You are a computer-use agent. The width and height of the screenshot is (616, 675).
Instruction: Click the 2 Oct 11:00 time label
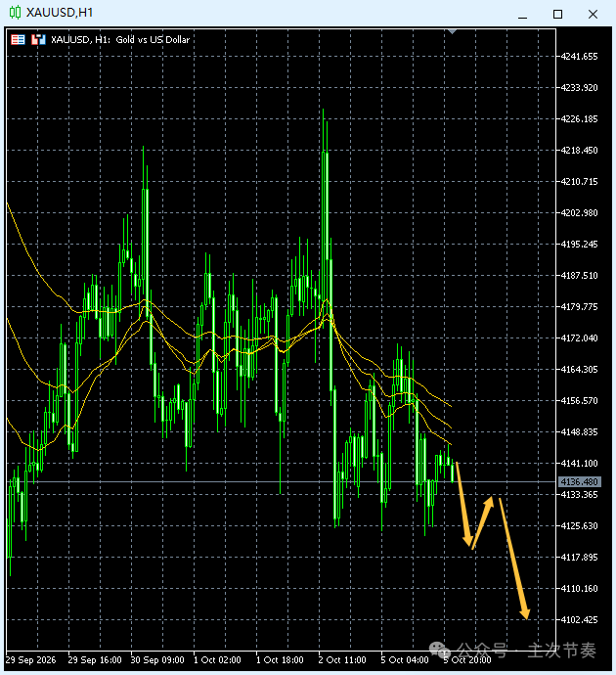[x=342, y=660]
